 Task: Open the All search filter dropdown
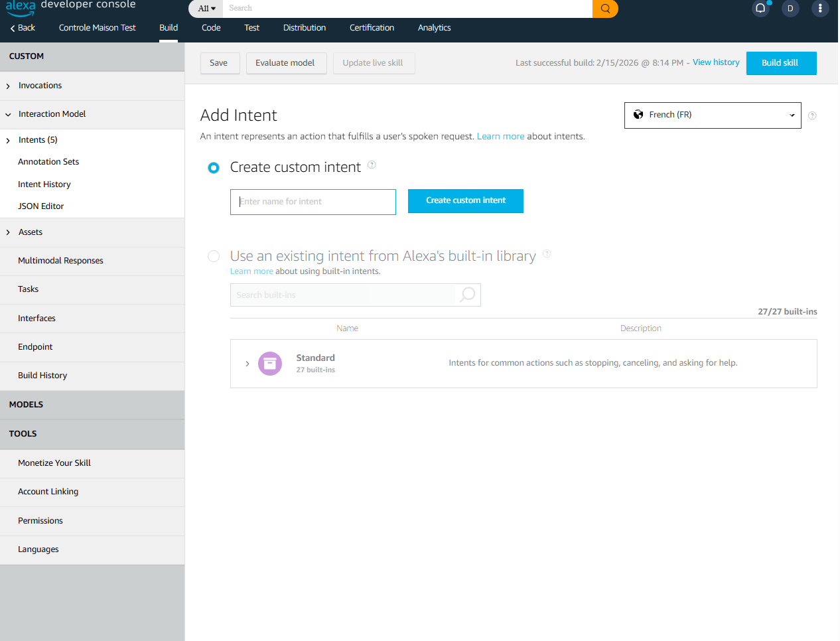pyautogui.click(x=206, y=9)
